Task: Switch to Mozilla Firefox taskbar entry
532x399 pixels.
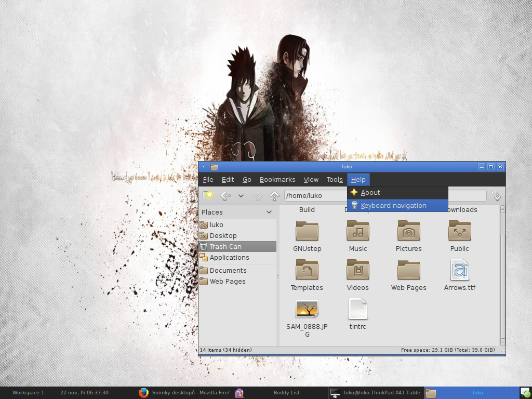Action: (x=184, y=393)
